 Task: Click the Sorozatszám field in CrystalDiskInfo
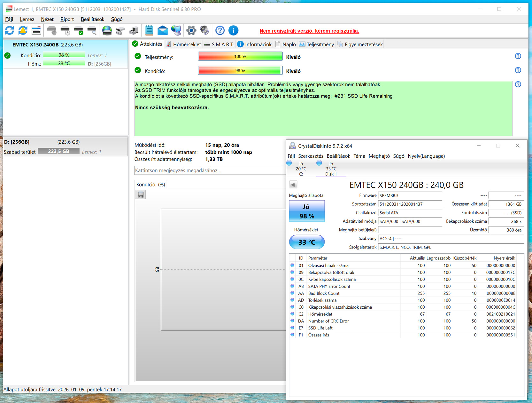410,204
